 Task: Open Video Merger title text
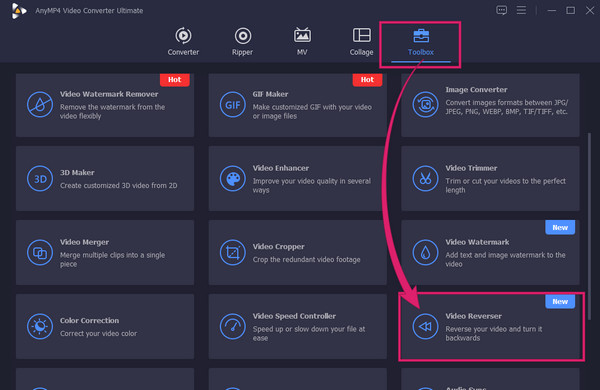click(x=84, y=242)
